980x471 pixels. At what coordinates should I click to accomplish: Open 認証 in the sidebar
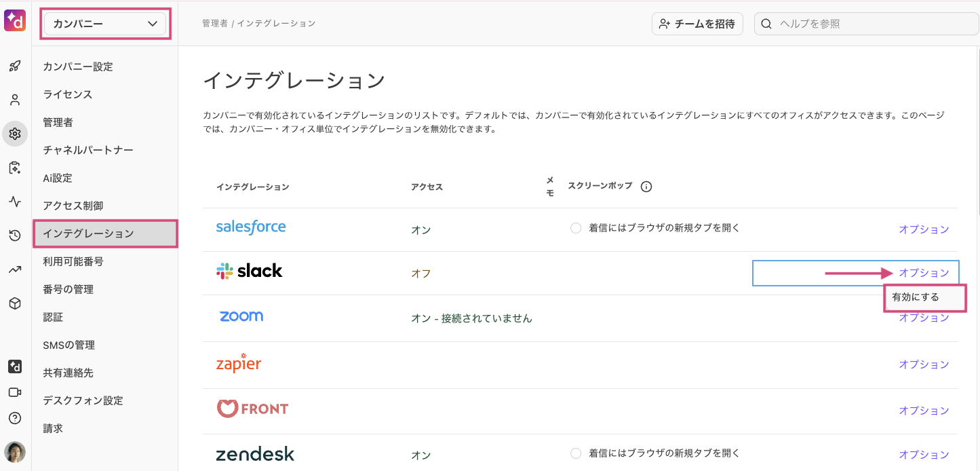(53, 317)
